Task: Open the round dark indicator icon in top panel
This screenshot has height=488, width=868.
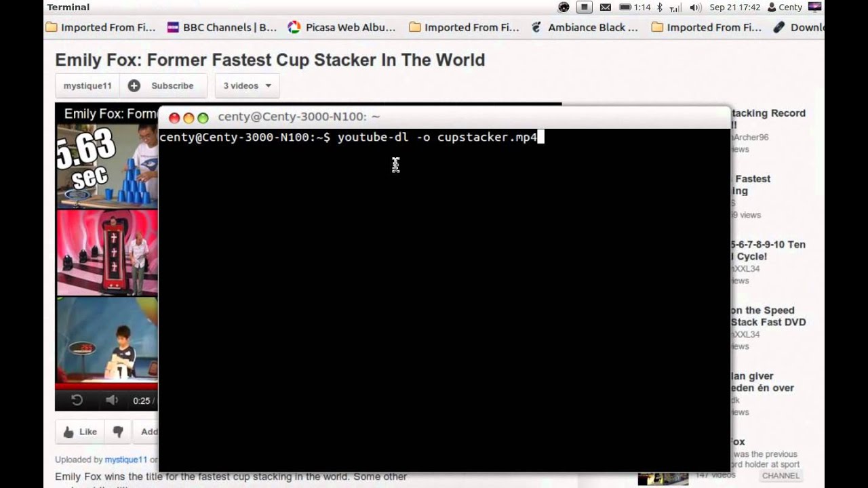Action: (564, 7)
